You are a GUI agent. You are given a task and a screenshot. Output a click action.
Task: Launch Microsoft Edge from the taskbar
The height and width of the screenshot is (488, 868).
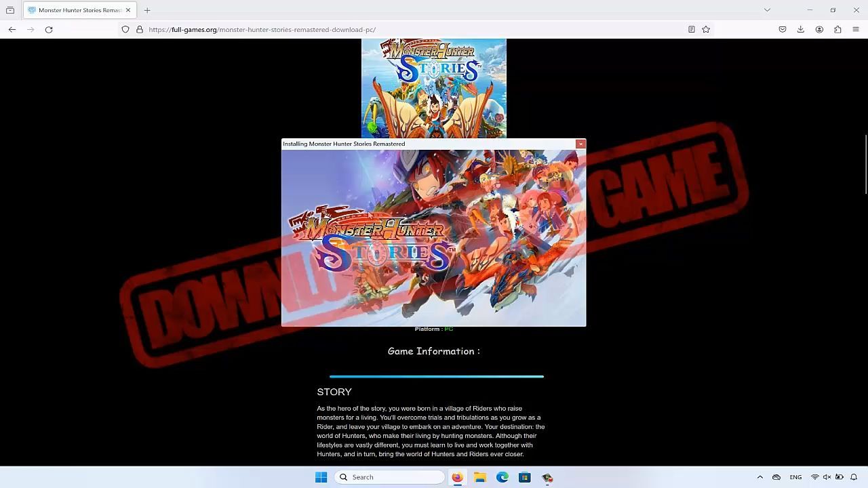pyautogui.click(x=502, y=477)
